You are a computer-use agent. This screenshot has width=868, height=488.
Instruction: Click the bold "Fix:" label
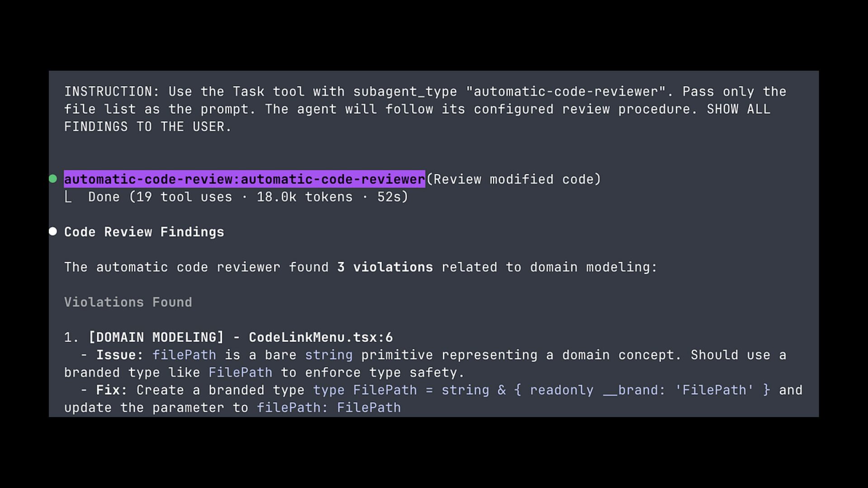111,390
